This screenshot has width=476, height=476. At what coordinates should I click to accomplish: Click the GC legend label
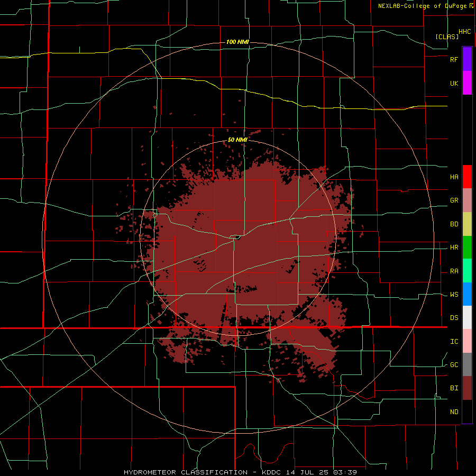[454, 364]
